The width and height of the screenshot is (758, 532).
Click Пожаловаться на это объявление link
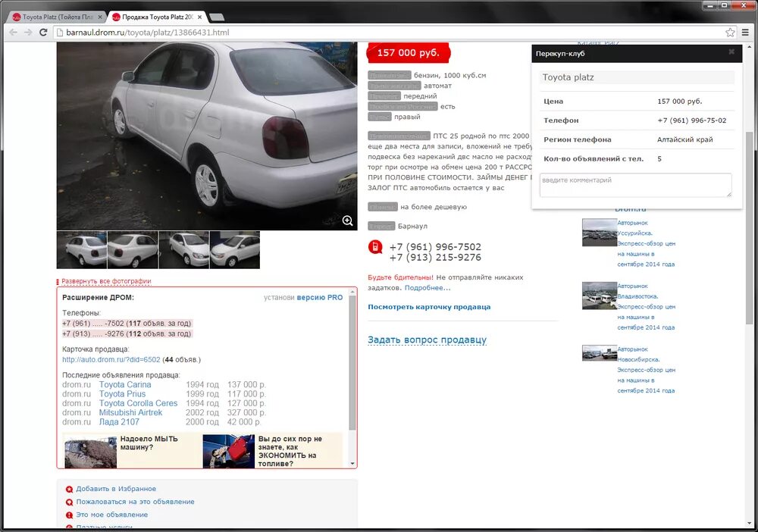click(136, 502)
